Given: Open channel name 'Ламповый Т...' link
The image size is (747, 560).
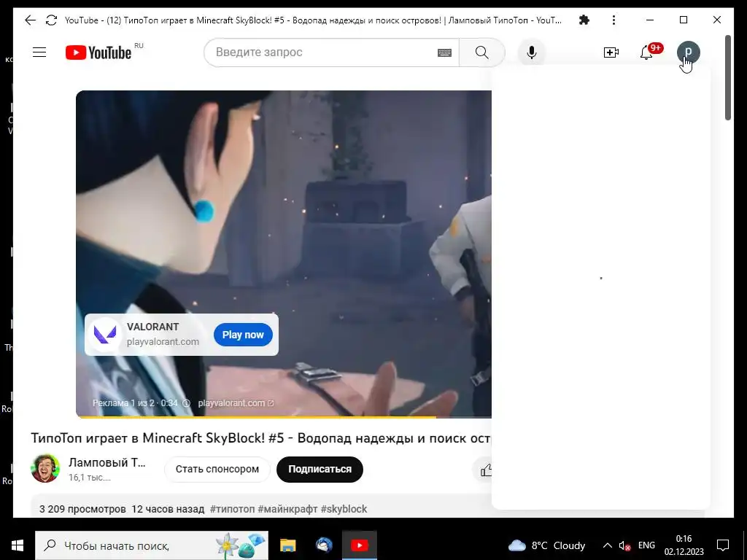Looking at the screenshot, I should point(107,462).
